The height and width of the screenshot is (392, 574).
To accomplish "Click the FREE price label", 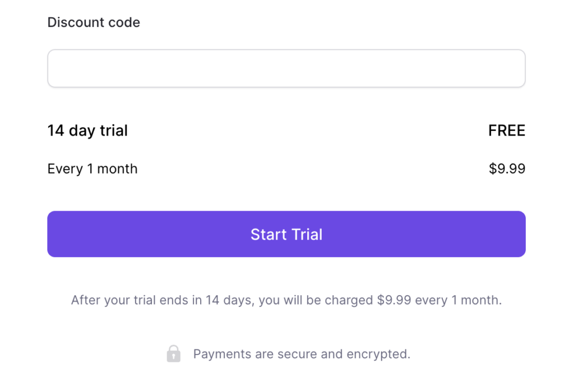I will click(507, 130).
